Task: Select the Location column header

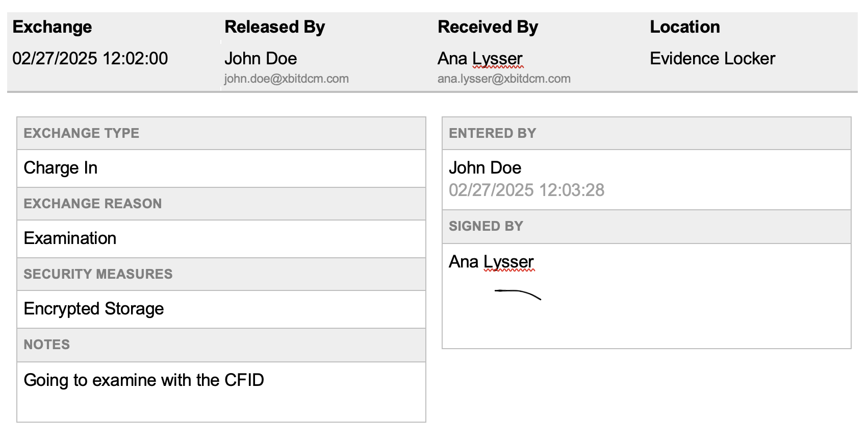Action: [x=684, y=27]
